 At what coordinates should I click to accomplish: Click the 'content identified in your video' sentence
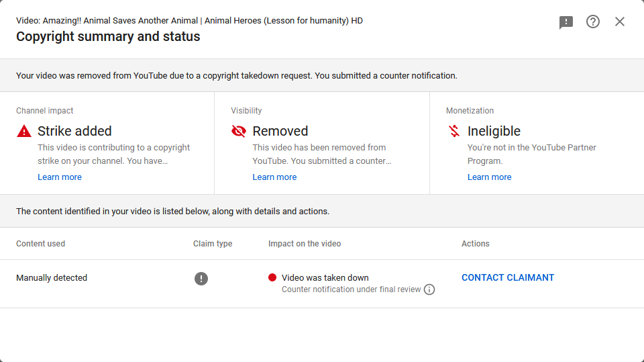coord(173,212)
